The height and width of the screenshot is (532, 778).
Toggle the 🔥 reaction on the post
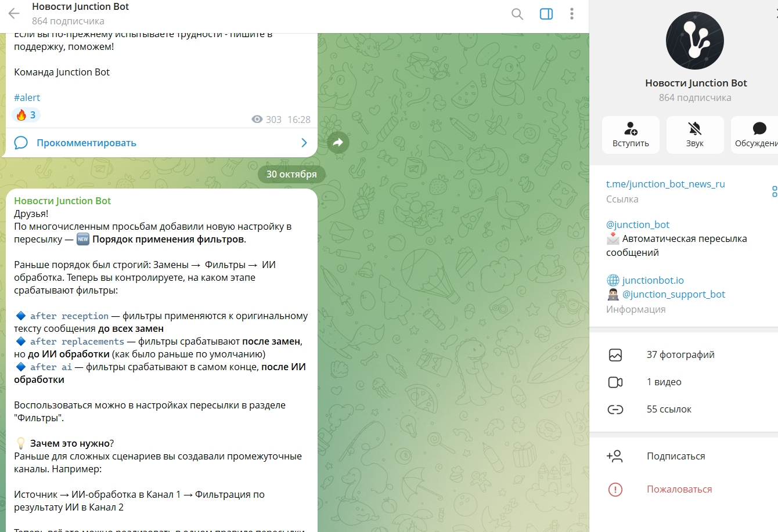point(26,115)
